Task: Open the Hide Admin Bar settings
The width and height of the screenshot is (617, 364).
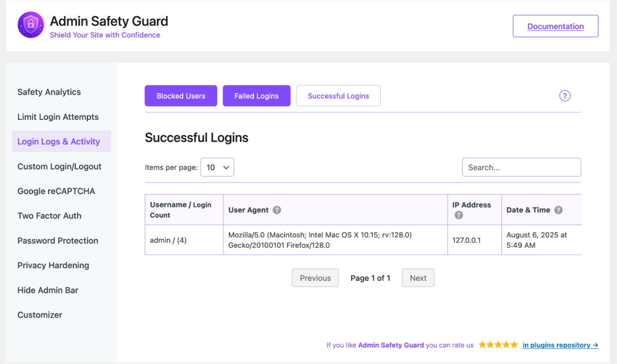Action: point(48,290)
